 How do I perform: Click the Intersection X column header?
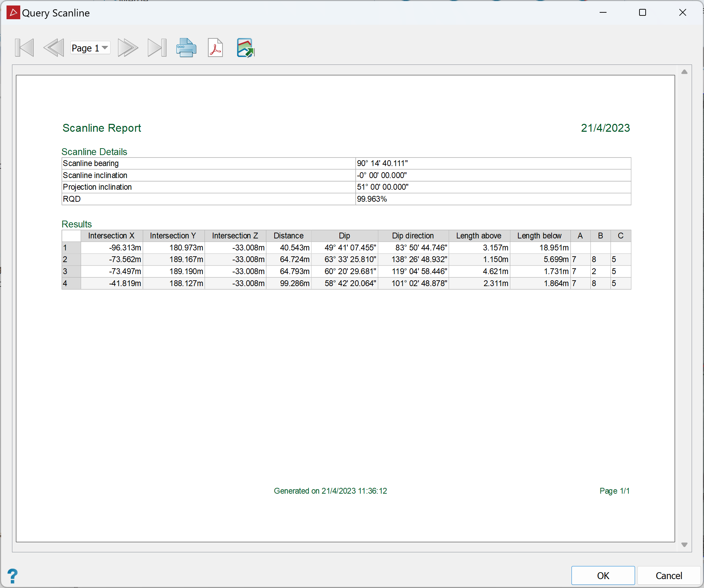click(111, 236)
